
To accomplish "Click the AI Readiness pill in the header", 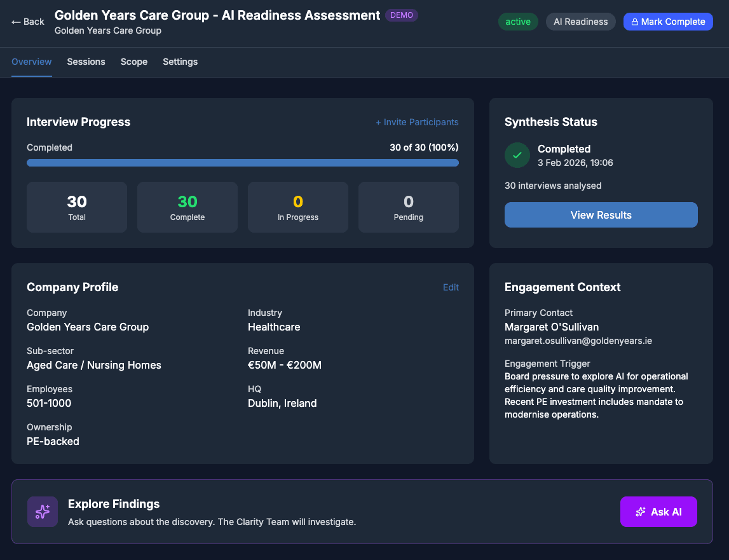I will click(580, 22).
